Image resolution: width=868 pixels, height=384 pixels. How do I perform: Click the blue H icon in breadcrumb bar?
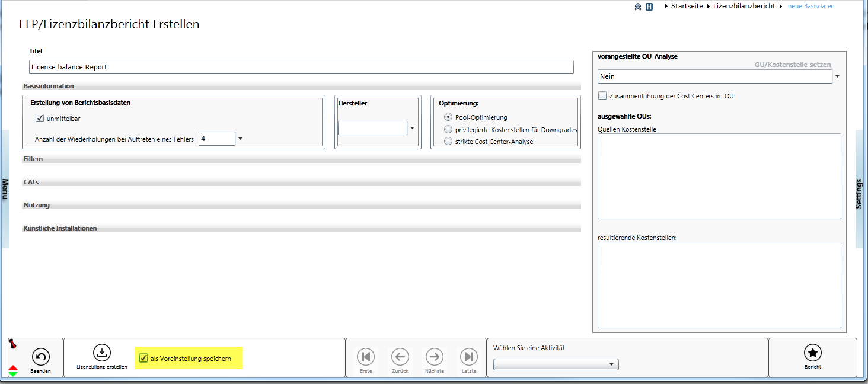pyautogui.click(x=649, y=7)
